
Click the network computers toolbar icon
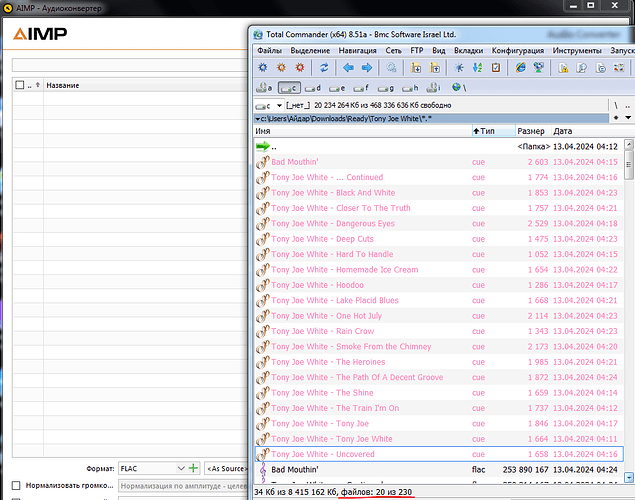pyautogui.click(x=539, y=68)
